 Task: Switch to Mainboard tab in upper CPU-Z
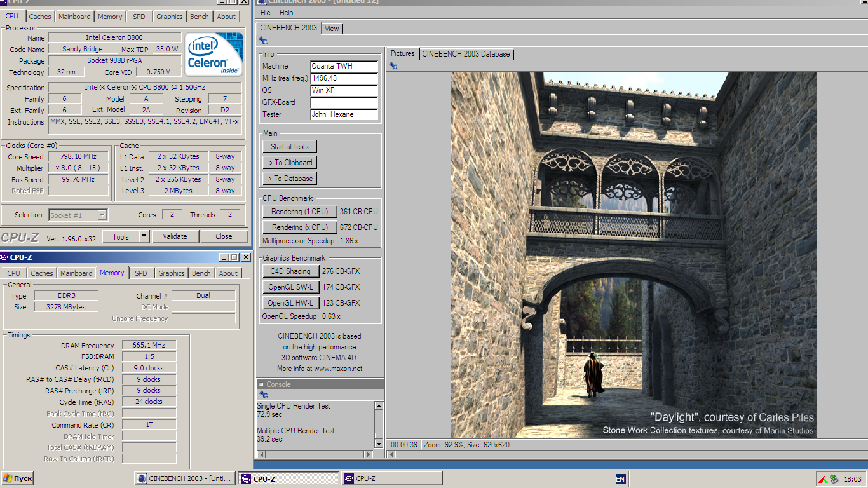pyautogui.click(x=74, y=17)
